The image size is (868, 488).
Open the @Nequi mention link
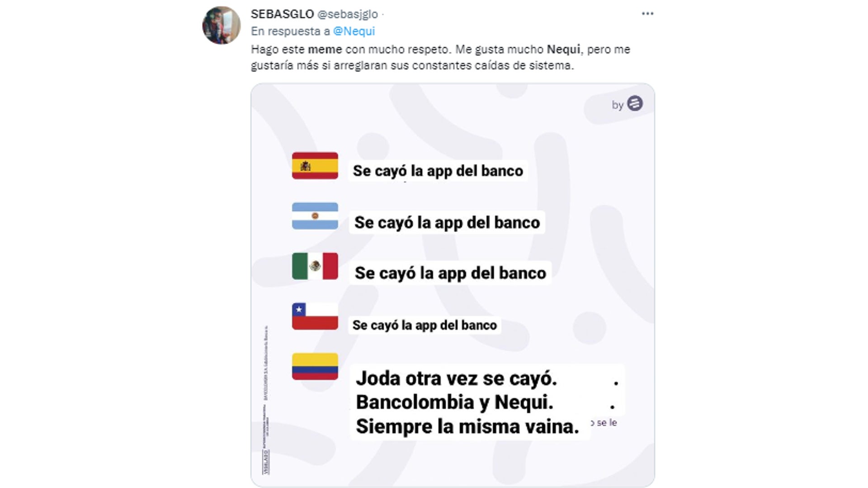click(x=354, y=31)
